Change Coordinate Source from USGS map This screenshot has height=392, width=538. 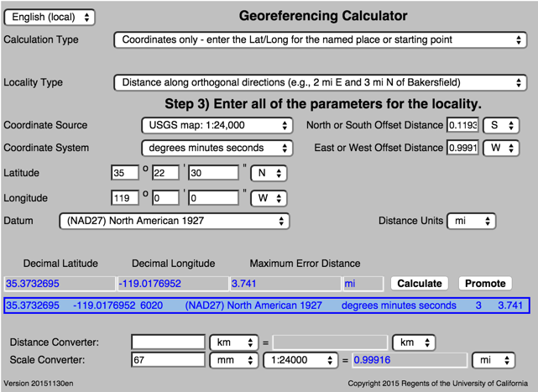coord(216,125)
